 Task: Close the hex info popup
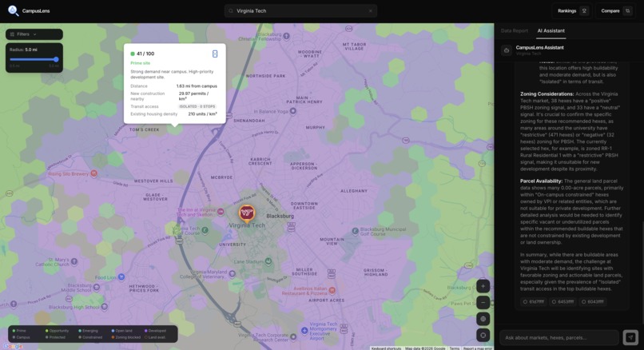(215, 54)
